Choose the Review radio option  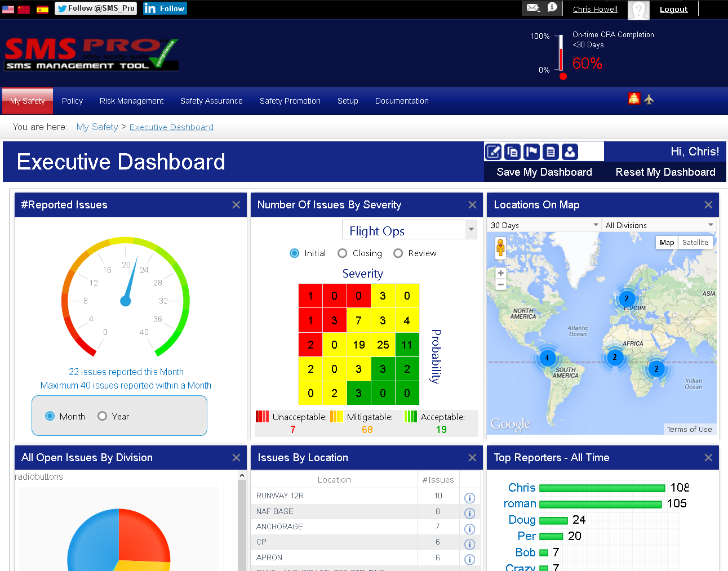click(398, 253)
